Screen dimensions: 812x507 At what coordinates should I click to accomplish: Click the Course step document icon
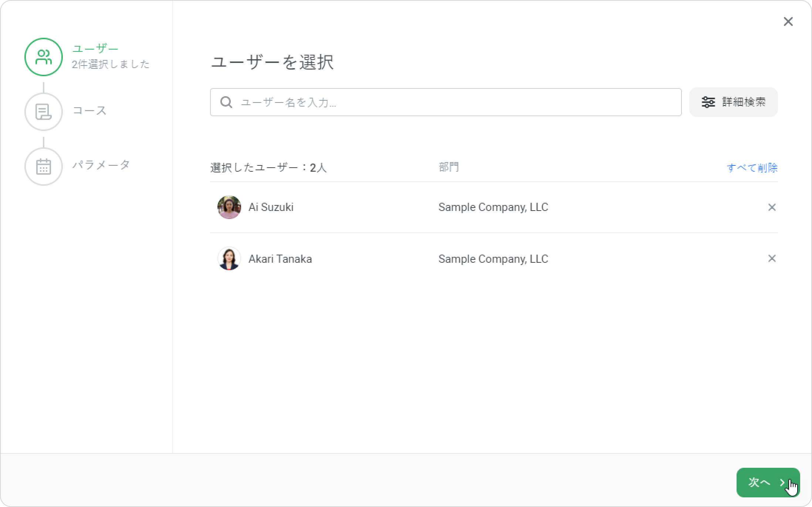click(44, 111)
